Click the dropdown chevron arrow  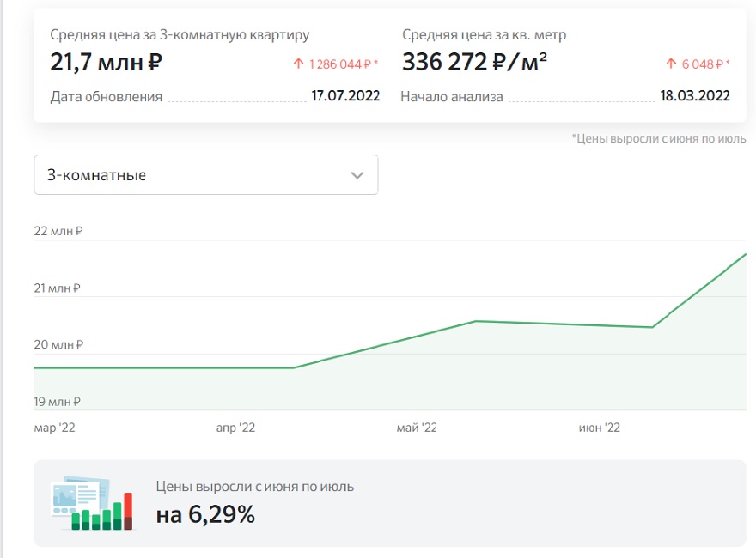tap(357, 175)
